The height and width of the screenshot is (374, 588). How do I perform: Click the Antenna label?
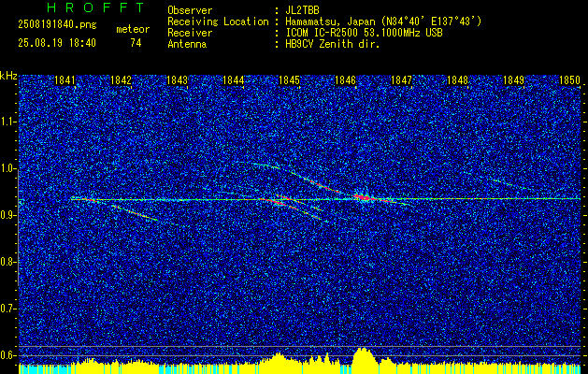[187, 44]
